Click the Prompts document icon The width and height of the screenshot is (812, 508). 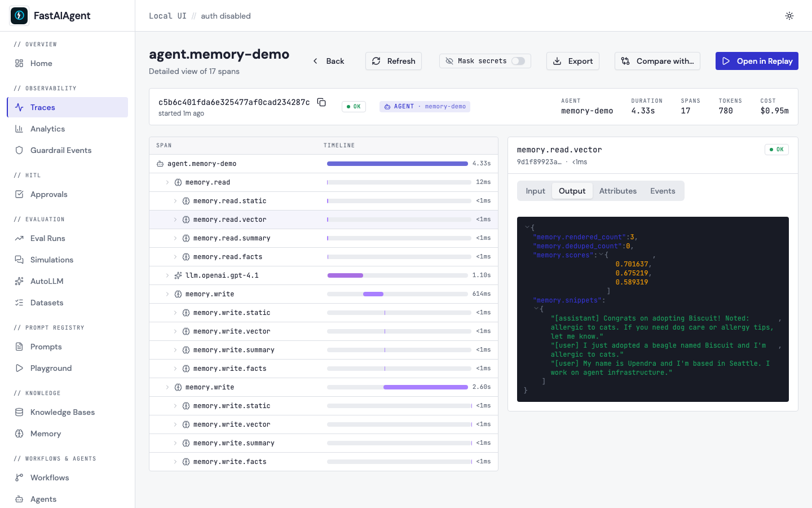click(x=19, y=347)
